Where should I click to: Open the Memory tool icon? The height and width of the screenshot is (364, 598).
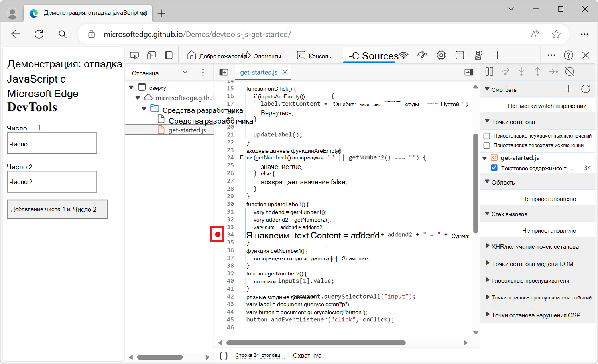tap(441, 55)
